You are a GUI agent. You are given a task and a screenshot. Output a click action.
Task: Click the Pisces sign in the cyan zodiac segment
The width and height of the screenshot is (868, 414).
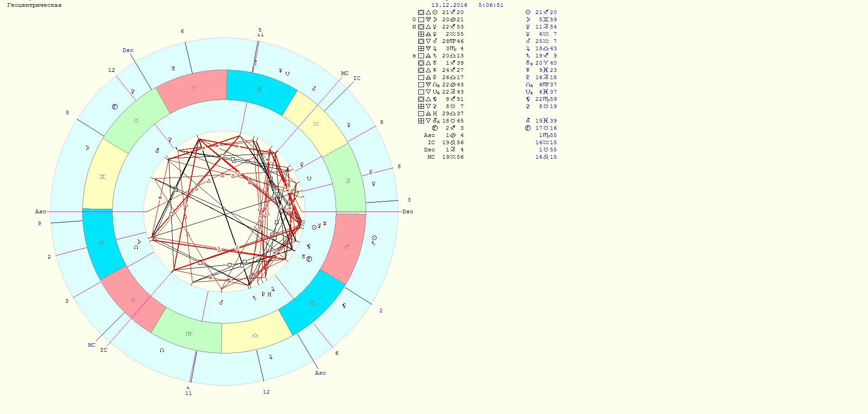259,90
